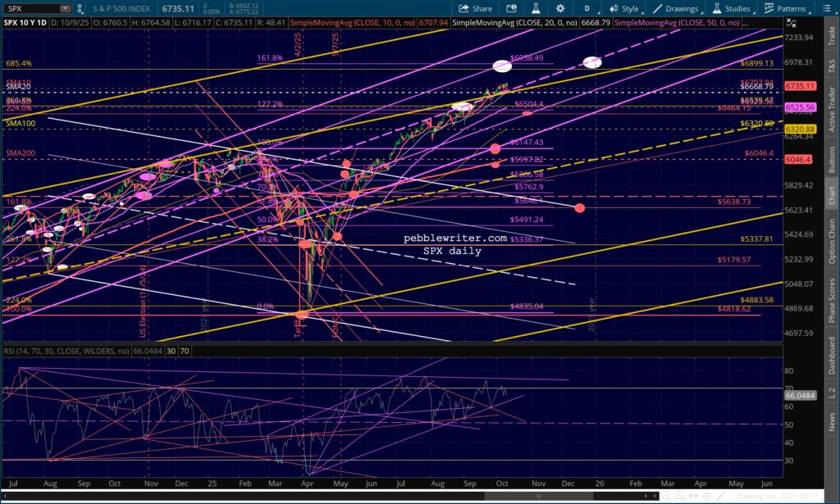Open the alerts calendar icon beside Share
The image size is (840, 504).
(x=512, y=8)
